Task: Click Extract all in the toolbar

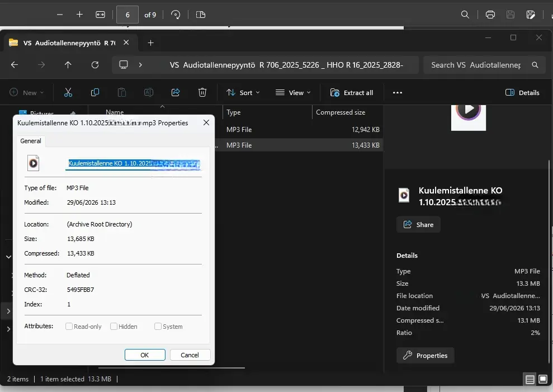Action: 351,92
